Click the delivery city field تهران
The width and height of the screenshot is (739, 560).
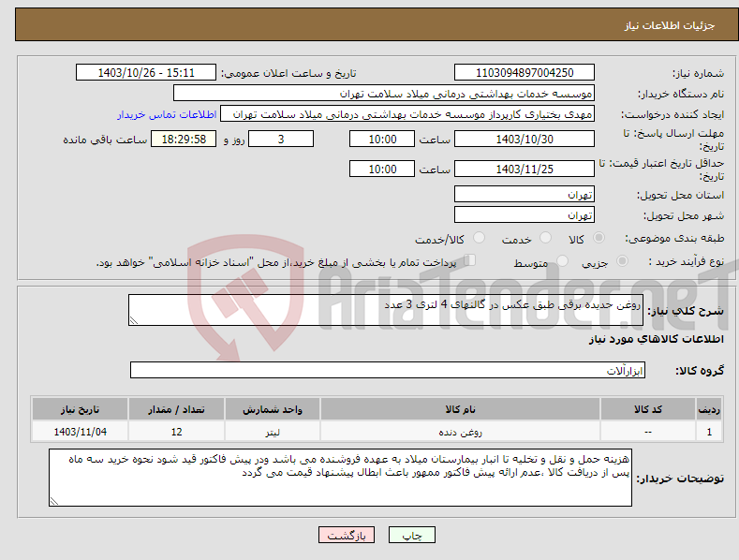click(x=525, y=215)
